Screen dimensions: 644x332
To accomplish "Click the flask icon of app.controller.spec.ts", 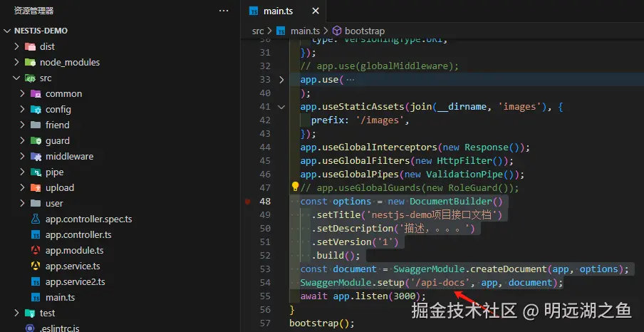I will pos(36,219).
